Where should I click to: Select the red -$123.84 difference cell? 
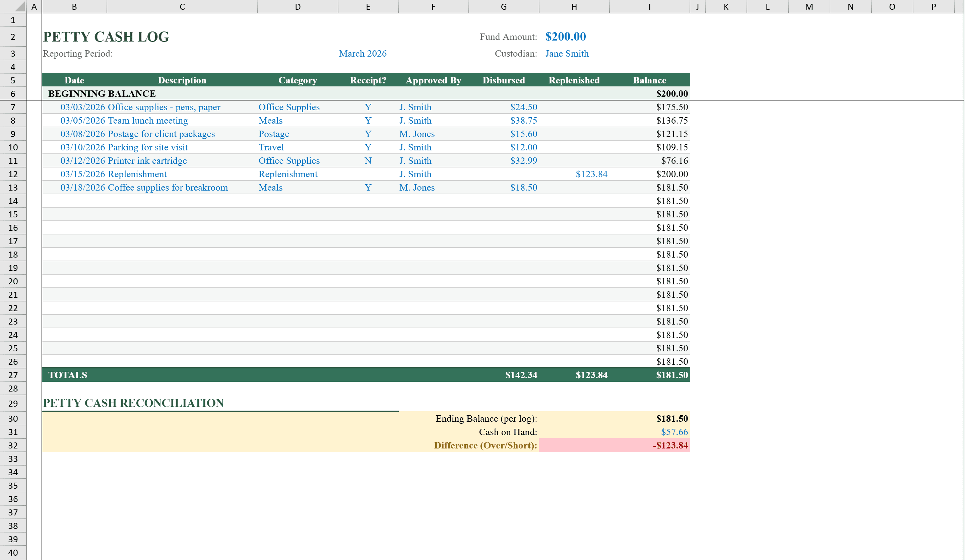click(670, 445)
